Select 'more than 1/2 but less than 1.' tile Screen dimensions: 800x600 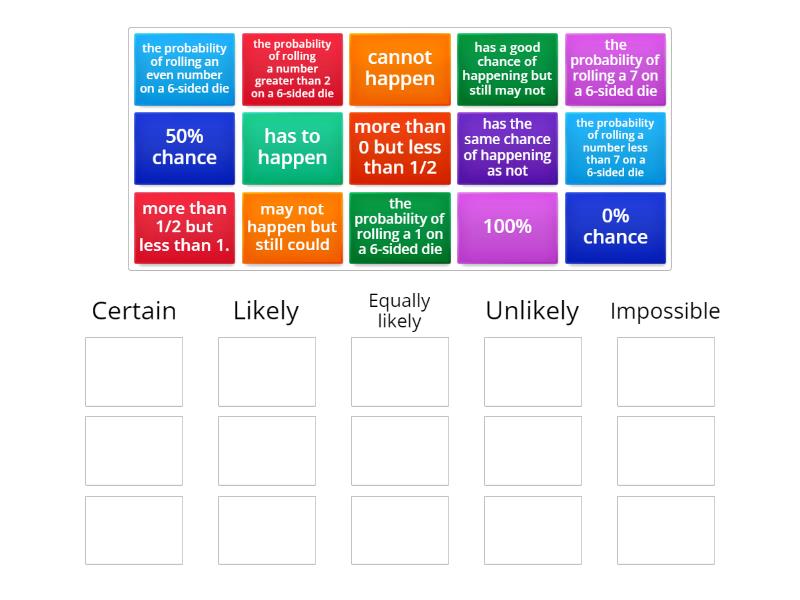tap(184, 227)
